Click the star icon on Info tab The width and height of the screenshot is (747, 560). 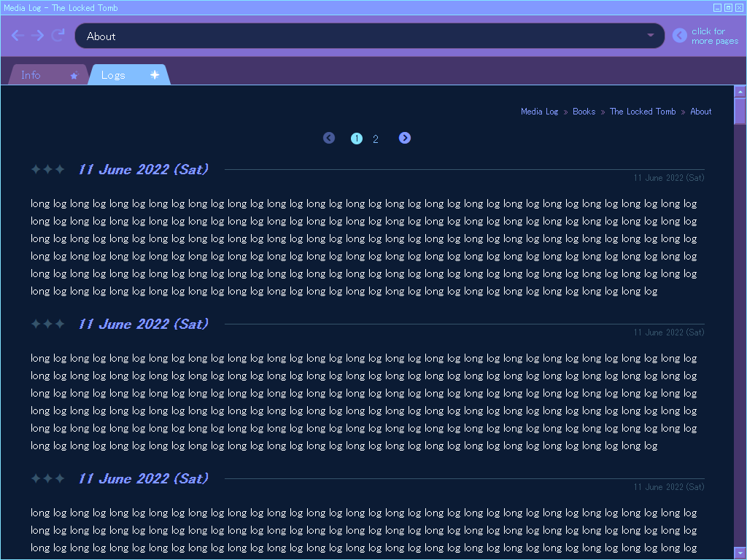pos(74,75)
